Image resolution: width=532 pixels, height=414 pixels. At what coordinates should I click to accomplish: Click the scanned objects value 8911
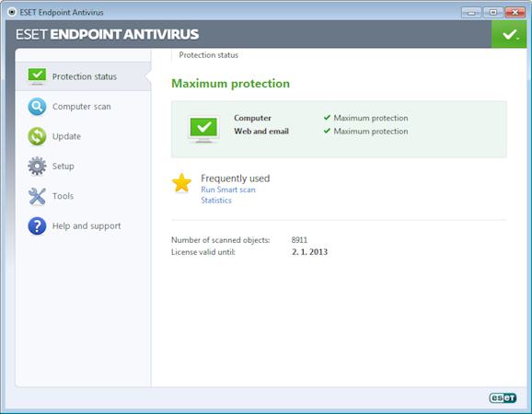[299, 240]
